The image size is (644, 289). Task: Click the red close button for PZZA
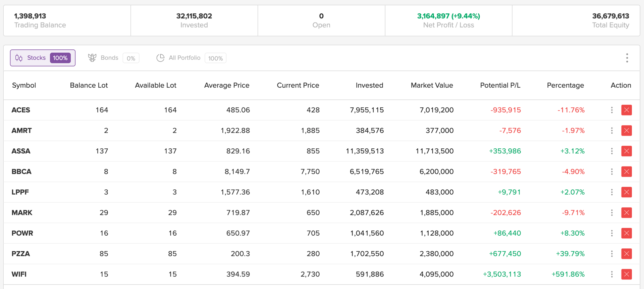(x=626, y=254)
